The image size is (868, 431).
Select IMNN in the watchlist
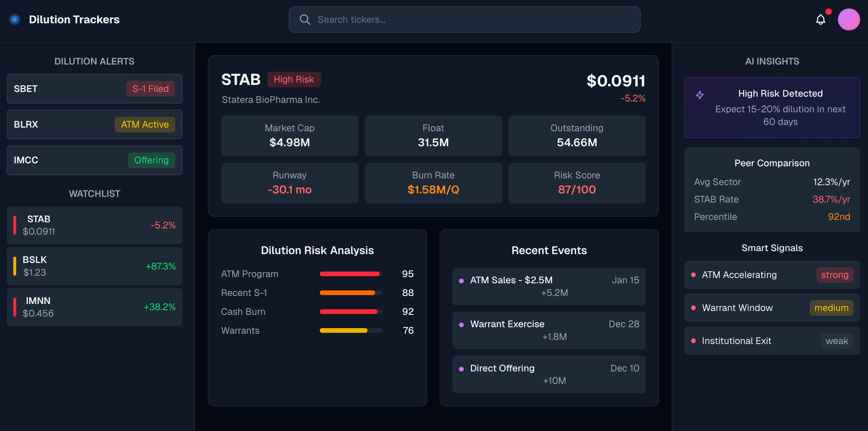(x=94, y=307)
